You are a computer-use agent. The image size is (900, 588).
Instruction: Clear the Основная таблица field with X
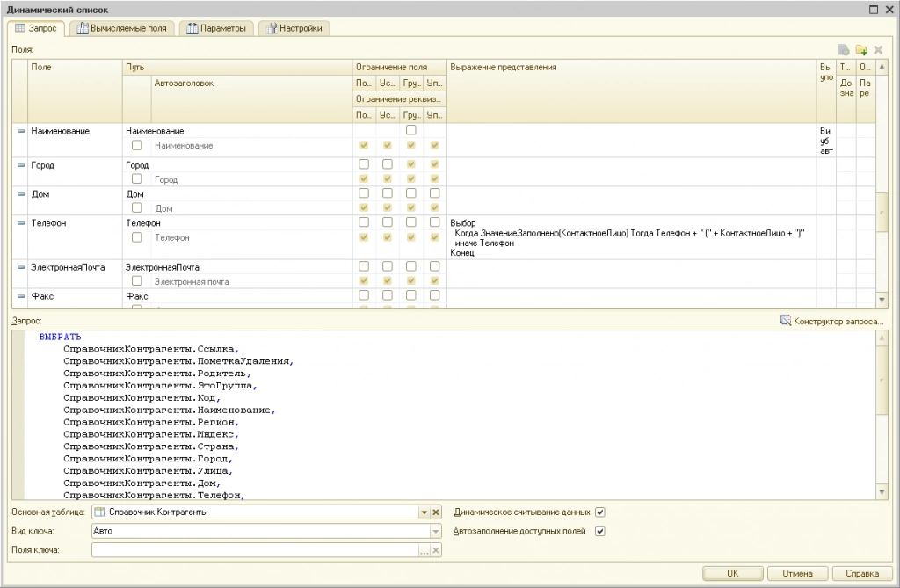(435, 512)
